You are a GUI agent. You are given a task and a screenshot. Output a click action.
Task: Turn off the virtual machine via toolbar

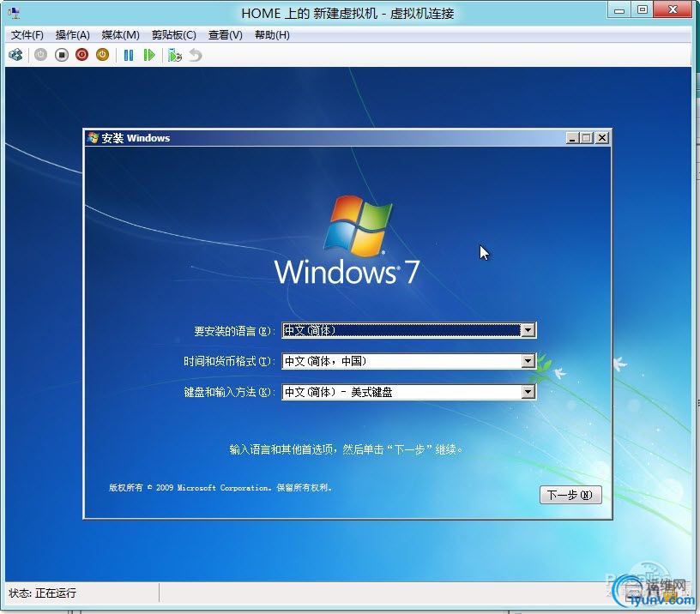pos(62,55)
